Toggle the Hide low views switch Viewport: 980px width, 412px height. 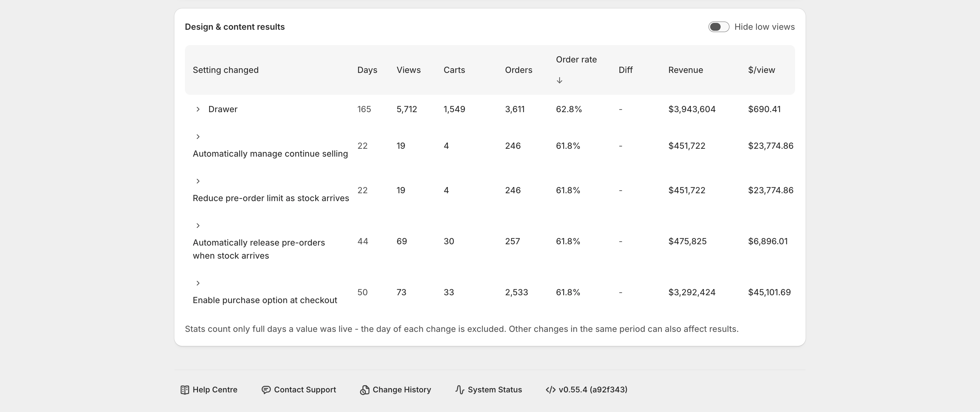(x=719, y=27)
